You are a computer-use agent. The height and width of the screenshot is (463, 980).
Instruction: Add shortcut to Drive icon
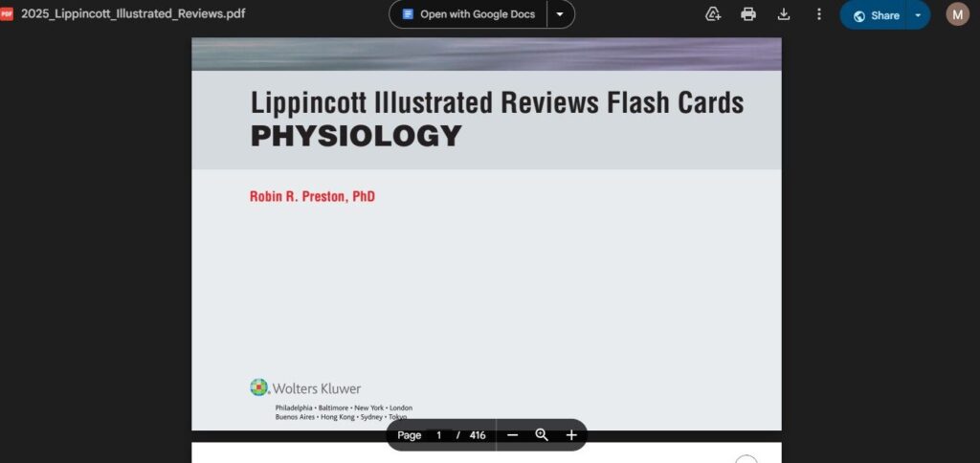pyautogui.click(x=713, y=14)
